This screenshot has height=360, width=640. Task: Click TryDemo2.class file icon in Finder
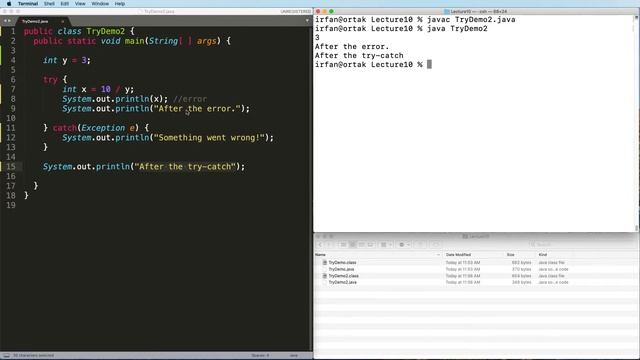click(x=325, y=276)
